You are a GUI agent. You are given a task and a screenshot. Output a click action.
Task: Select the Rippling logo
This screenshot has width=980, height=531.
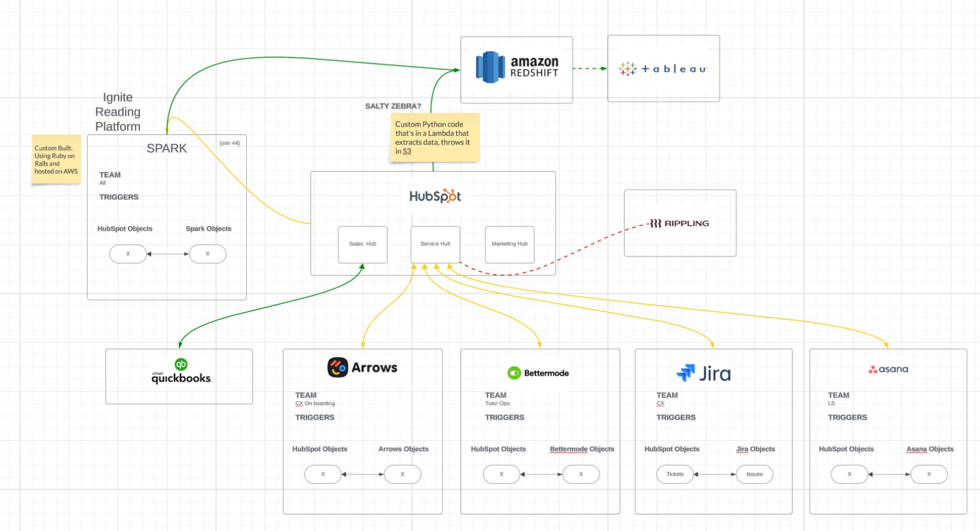tap(679, 223)
